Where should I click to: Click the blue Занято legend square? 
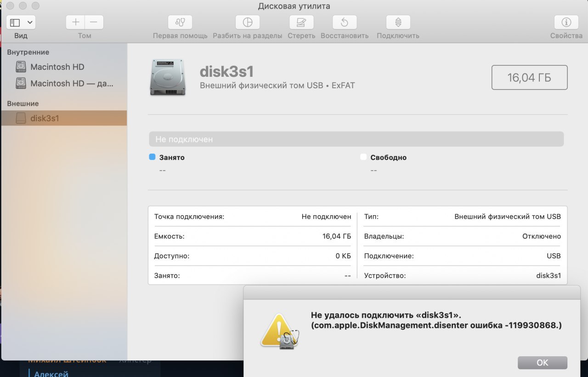(153, 157)
